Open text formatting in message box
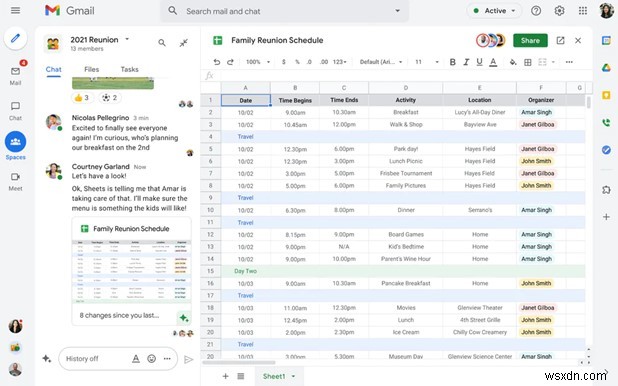Screen dimensions: 618x386 tap(136, 359)
